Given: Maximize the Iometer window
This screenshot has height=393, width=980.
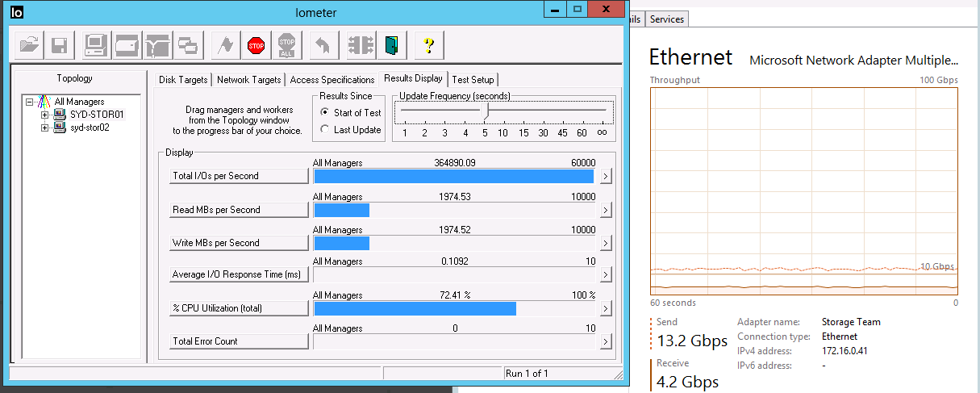Looking at the screenshot, I should click(578, 8).
